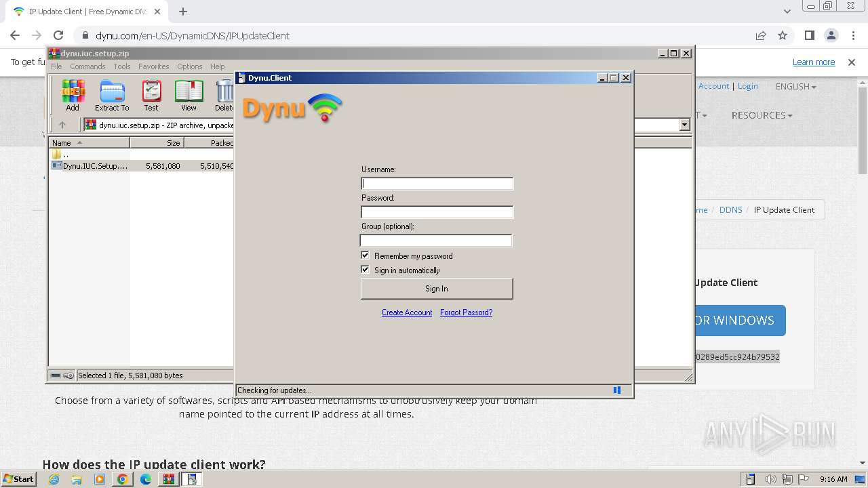Image resolution: width=868 pixels, height=488 pixels.
Task: Click the Chrome address bar URL
Action: click(193, 35)
